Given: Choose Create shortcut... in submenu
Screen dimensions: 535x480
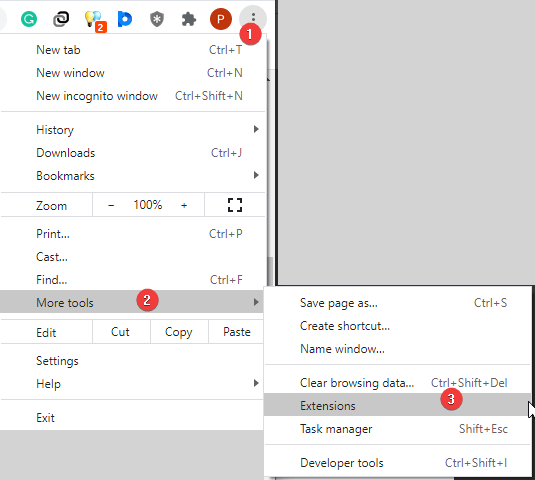Looking at the screenshot, I should click(398, 326).
